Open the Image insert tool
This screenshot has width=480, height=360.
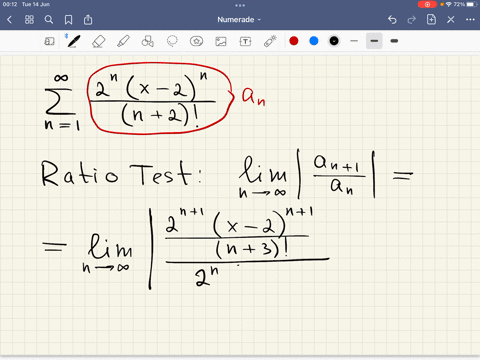(x=221, y=41)
